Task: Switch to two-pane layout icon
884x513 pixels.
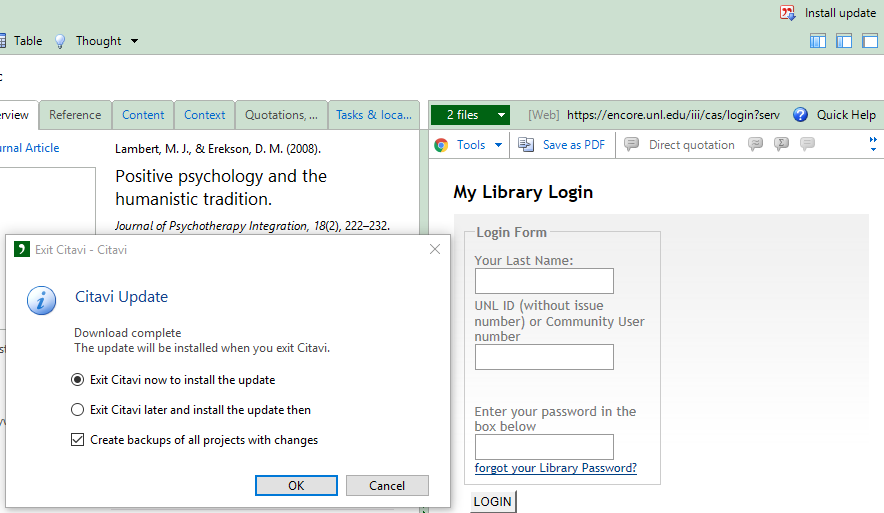Action: [x=844, y=41]
